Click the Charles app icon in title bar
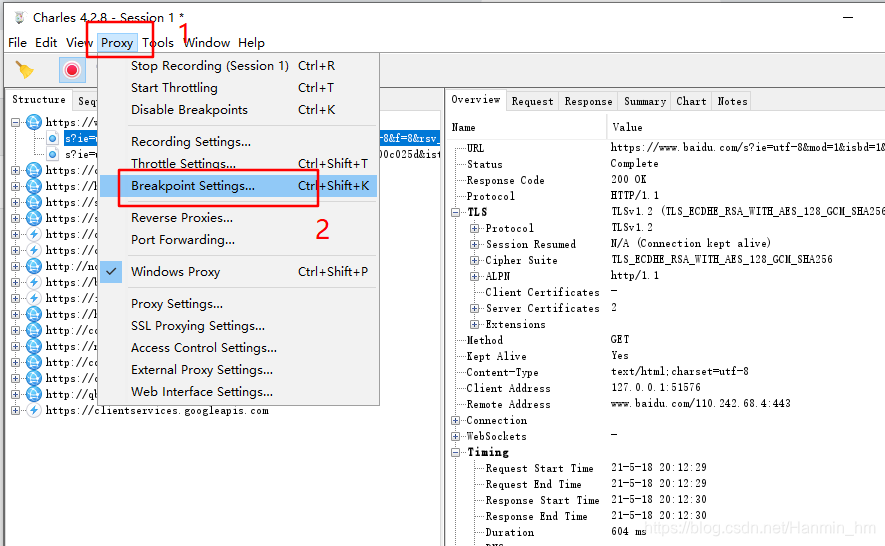Screen dimensions: 885x546 pos(20,18)
